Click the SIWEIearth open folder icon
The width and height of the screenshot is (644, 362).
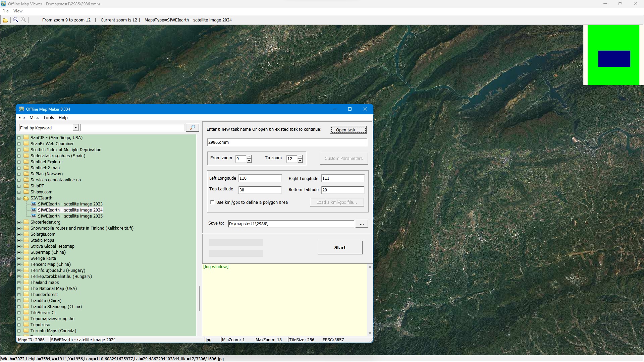tap(26, 198)
